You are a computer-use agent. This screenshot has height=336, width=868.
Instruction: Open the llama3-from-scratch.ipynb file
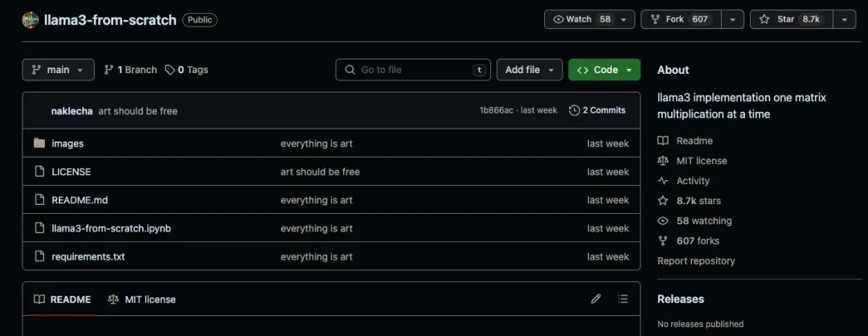click(111, 228)
